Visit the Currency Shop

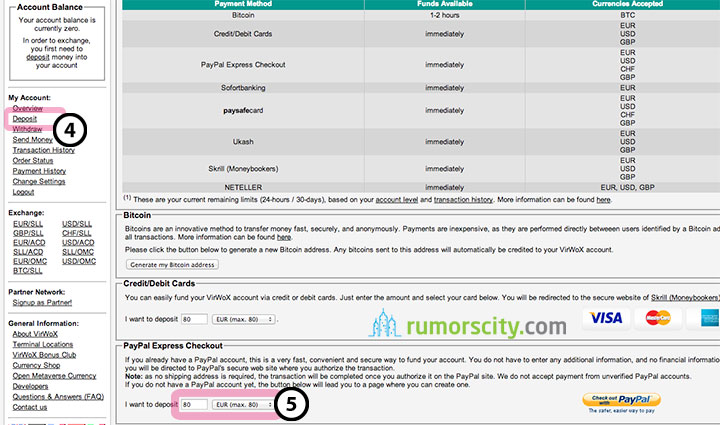(36, 366)
